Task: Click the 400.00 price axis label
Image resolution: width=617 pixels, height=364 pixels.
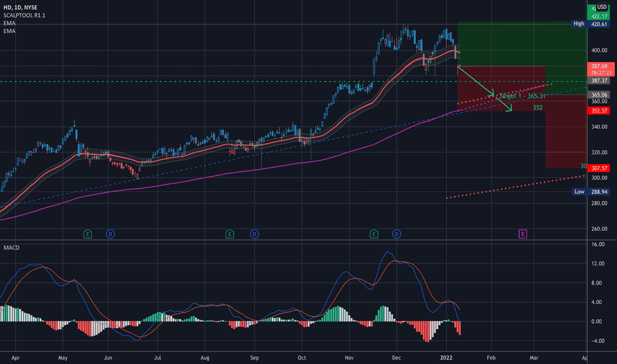Action: click(x=599, y=50)
